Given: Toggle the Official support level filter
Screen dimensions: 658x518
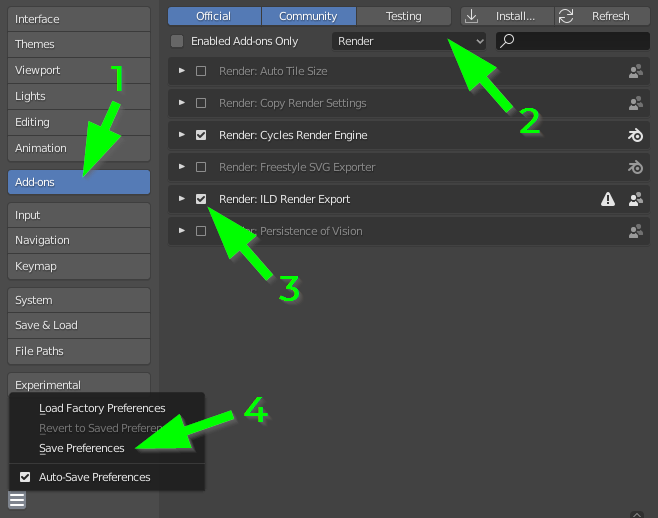Looking at the screenshot, I should coord(214,16).
